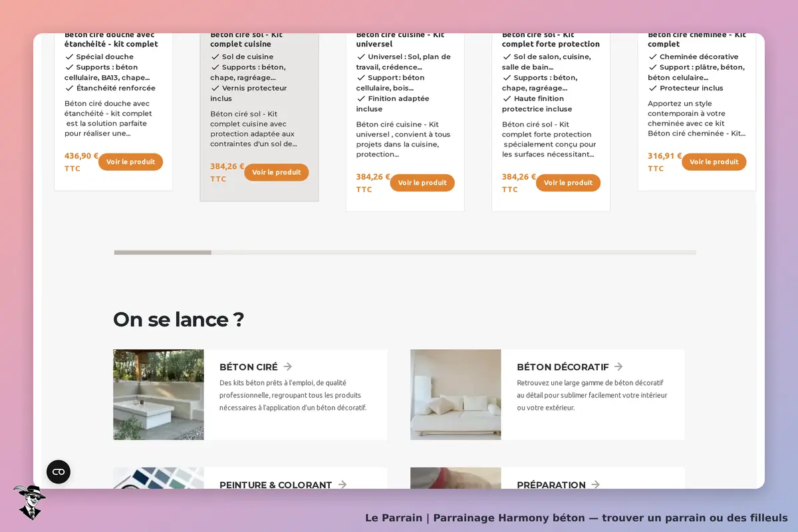
Task: Click the price '436,90 € TTC'
Action: tap(81, 162)
